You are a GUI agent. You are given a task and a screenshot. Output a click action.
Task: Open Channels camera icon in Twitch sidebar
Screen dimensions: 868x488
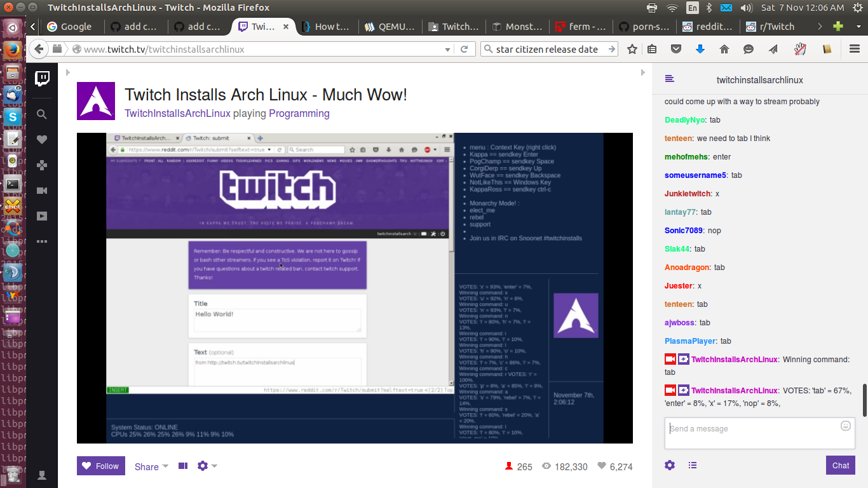[42, 191]
